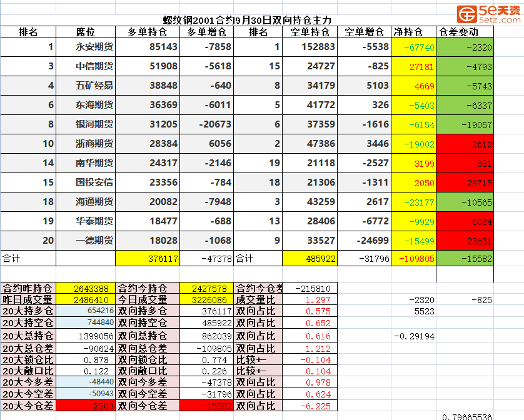Select total long position cell 376117
Screen dimensions: 524x420
148,258
